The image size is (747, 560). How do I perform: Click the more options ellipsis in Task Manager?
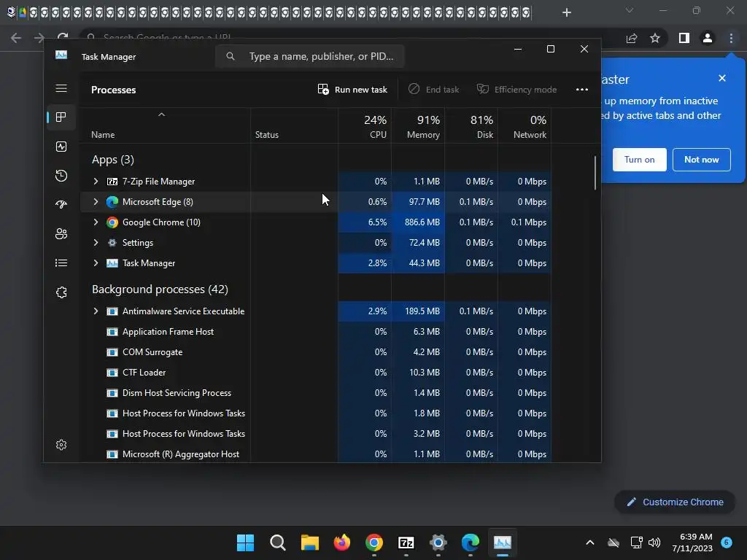(x=581, y=90)
